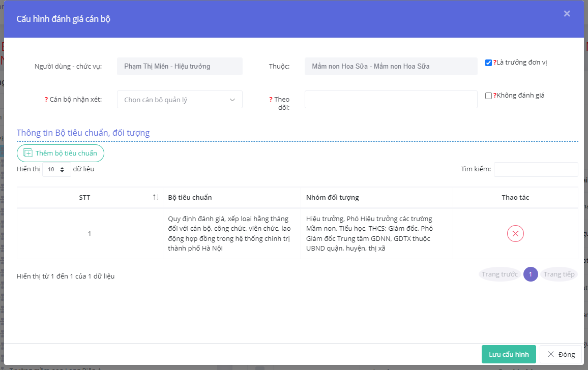Click the STT column sort arrows

(156, 197)
